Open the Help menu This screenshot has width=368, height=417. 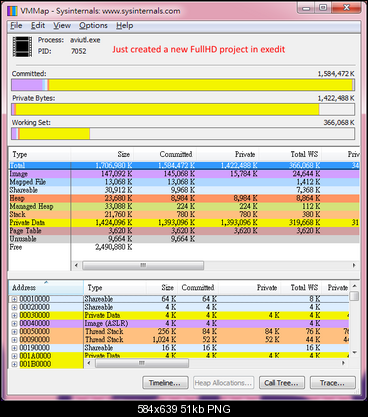coord(125,26)
